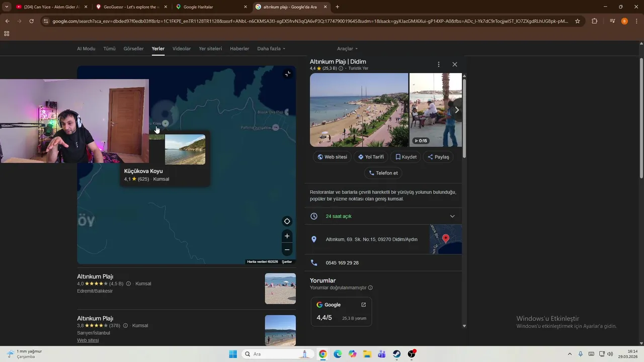Switch to Videolar tab
This screenshot has width=644, height=362.
click(x=182, y=49)
